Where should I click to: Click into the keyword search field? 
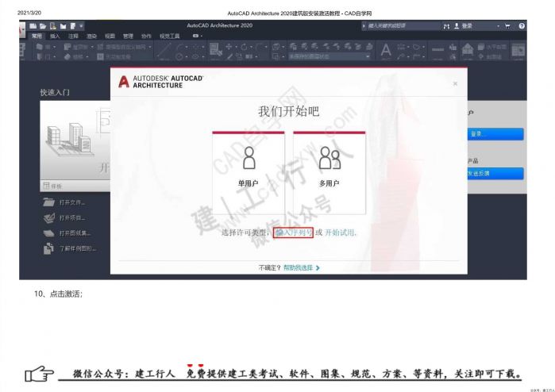pyautogui.click(x=403, y=26)
